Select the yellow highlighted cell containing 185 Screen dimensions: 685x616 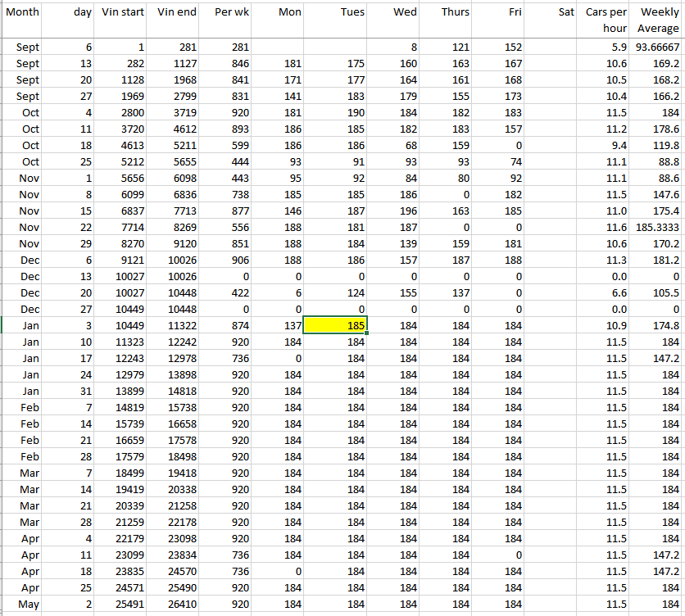coord(336,325)
